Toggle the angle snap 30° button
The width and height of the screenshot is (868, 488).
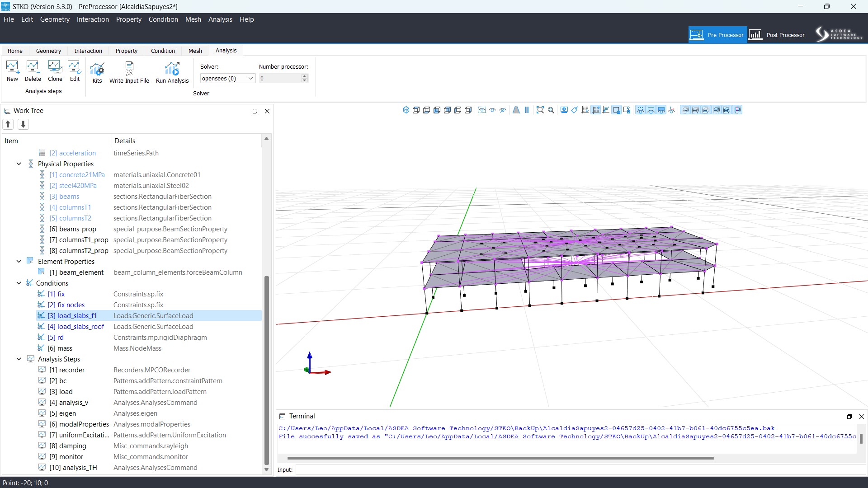click(x=606, y=110)
